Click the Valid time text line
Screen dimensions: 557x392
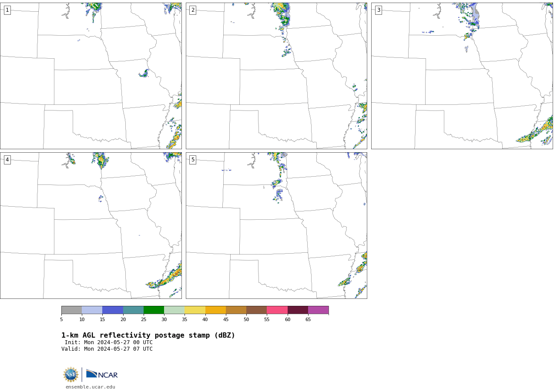107,349
